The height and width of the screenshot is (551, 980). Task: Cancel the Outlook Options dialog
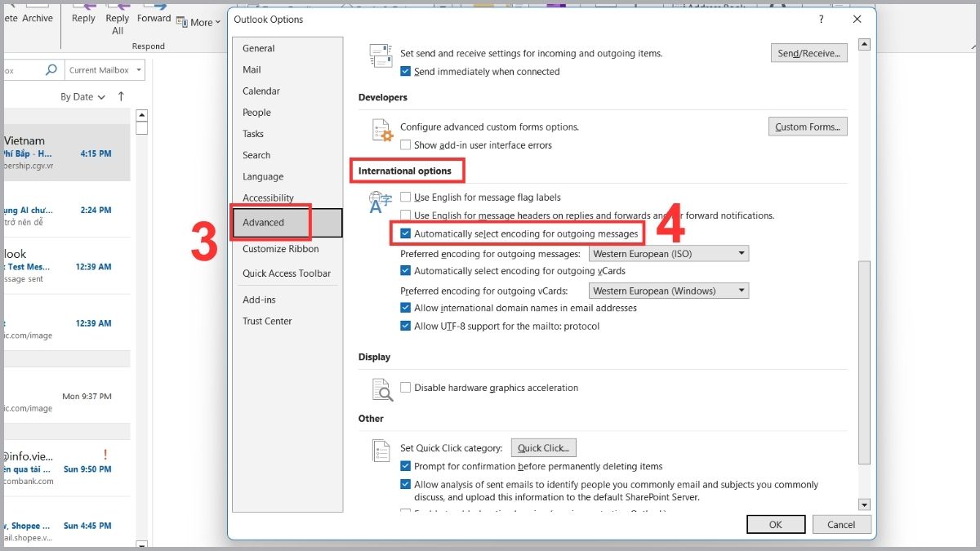pos(841,525)
